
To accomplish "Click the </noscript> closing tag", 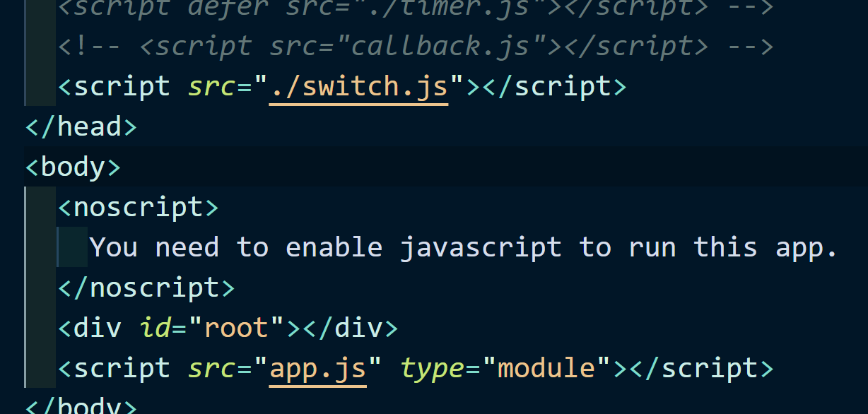I will pyautogui.click(x=146, y=287).
